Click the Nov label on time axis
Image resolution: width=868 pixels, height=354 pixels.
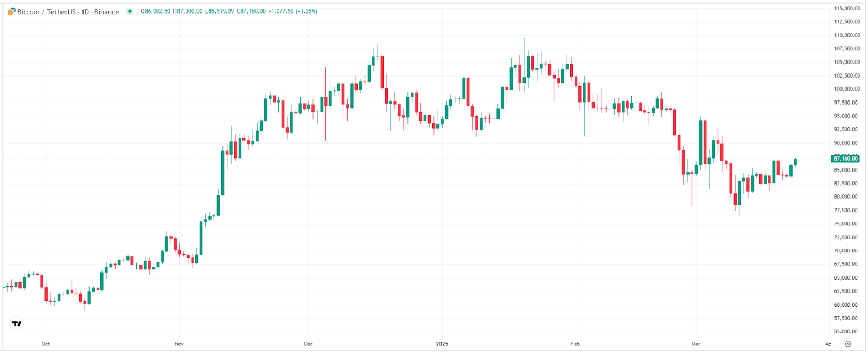click(180, 344)
